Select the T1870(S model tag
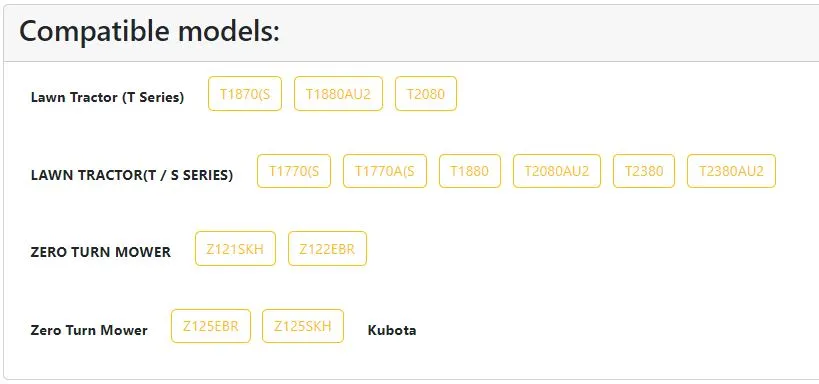The height and width of the screenshot is (384, 819). [244, 94]
